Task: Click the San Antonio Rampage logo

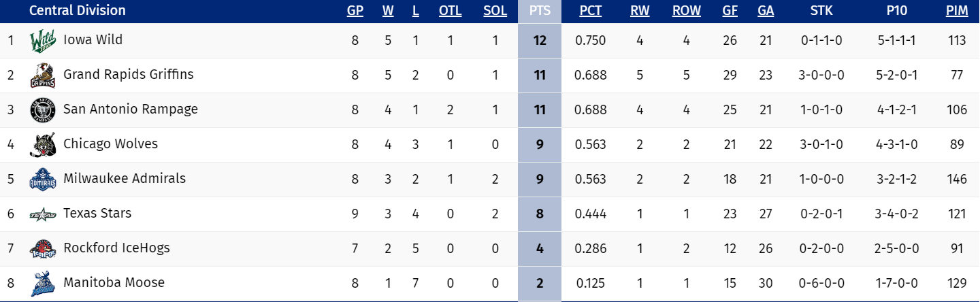Action: tap(42, 110)
